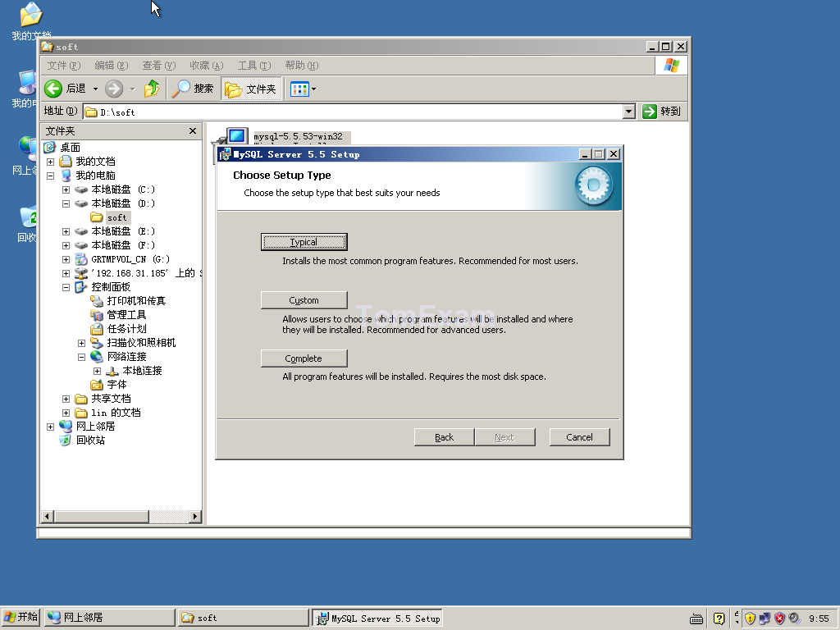
Task: Close the 文件夹 folders pane
Action: tap(193, 130)
